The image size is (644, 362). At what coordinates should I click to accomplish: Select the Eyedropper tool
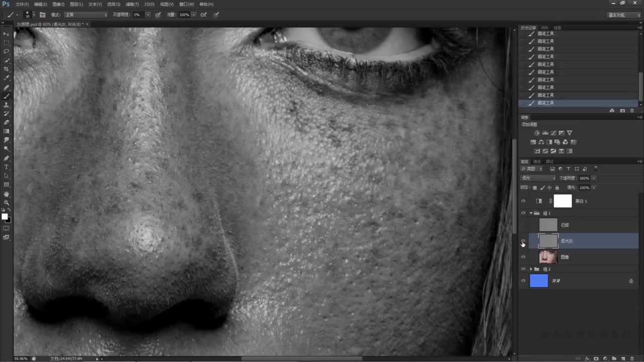coord(7,78)
